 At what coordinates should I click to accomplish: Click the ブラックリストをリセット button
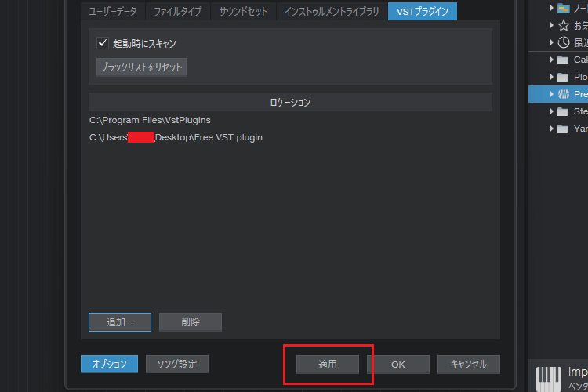[x=141, y=67]
